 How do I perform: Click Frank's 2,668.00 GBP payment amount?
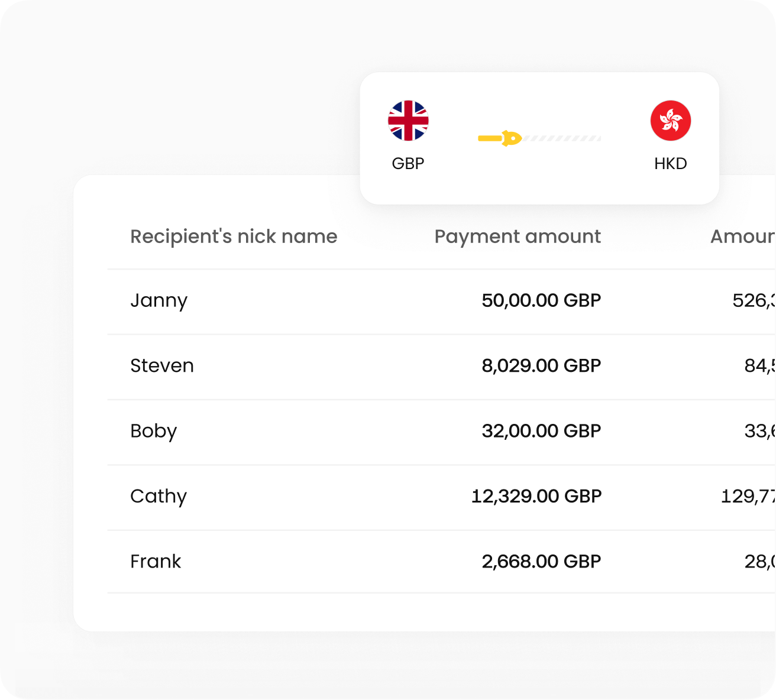pyautogui.click(x=541, y=561)
